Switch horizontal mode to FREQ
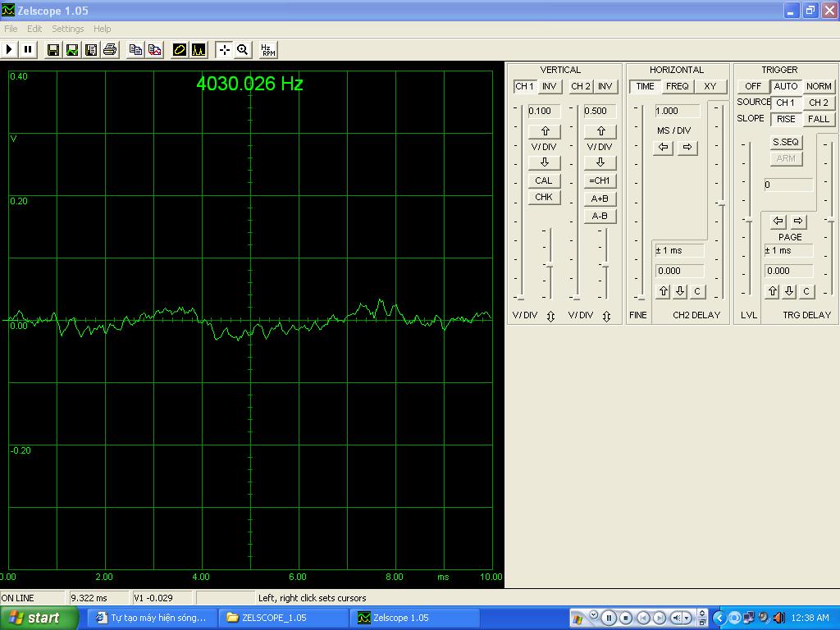 coord(677,86)
